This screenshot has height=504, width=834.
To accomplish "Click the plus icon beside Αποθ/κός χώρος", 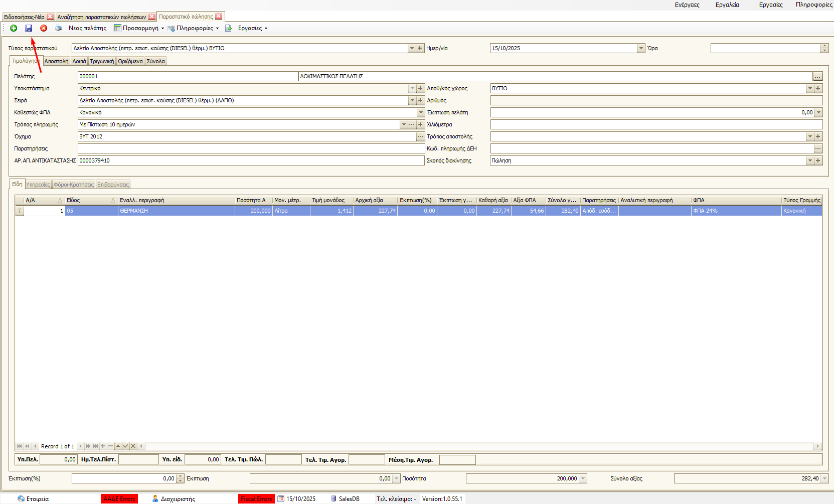I will pyautogui.click(x=818, y=88).
